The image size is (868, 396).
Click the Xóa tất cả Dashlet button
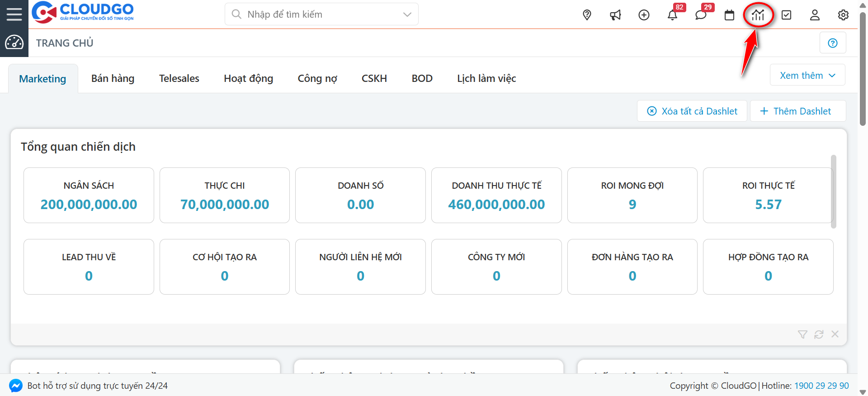pyautogui.click(x=692, y=111)
